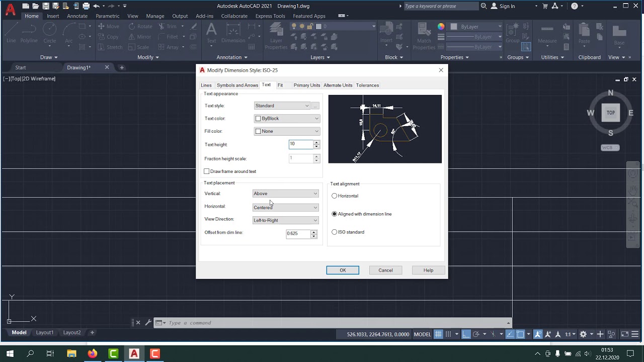Select the Arc drawing tool
This screenshot has width=644, height=362.
click(x=68, y=34)
